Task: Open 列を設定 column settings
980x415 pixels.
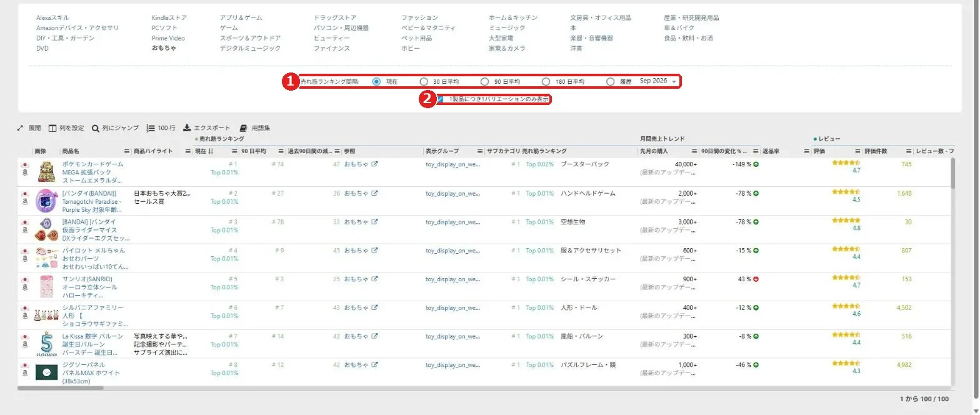Action: pos(66,128)
